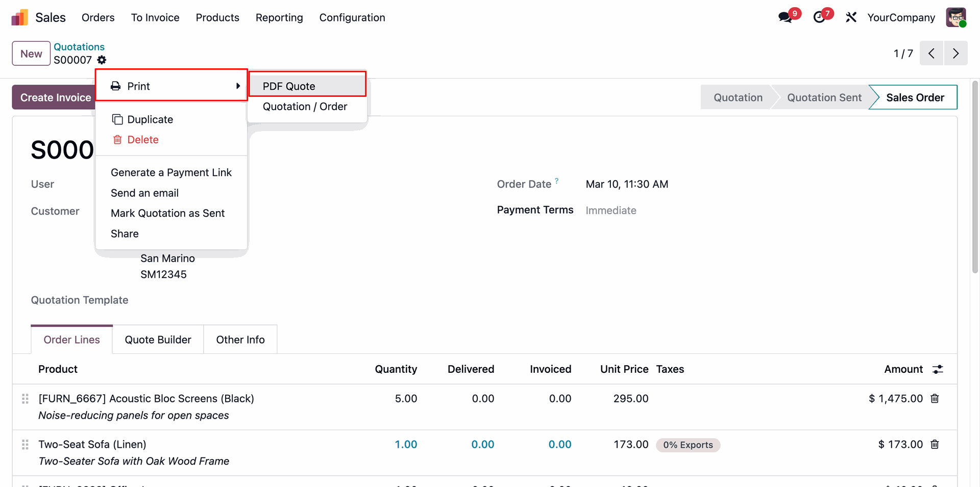The width and height of the screenshot is (980, 487).
Task: Click the Create Invoice button
Action: point(55,97)
